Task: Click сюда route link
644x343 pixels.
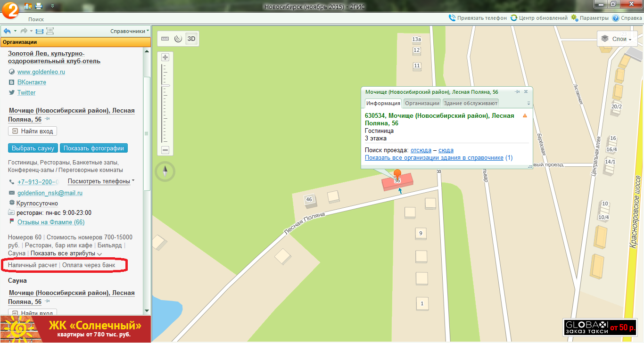Action: pos(446,150)
